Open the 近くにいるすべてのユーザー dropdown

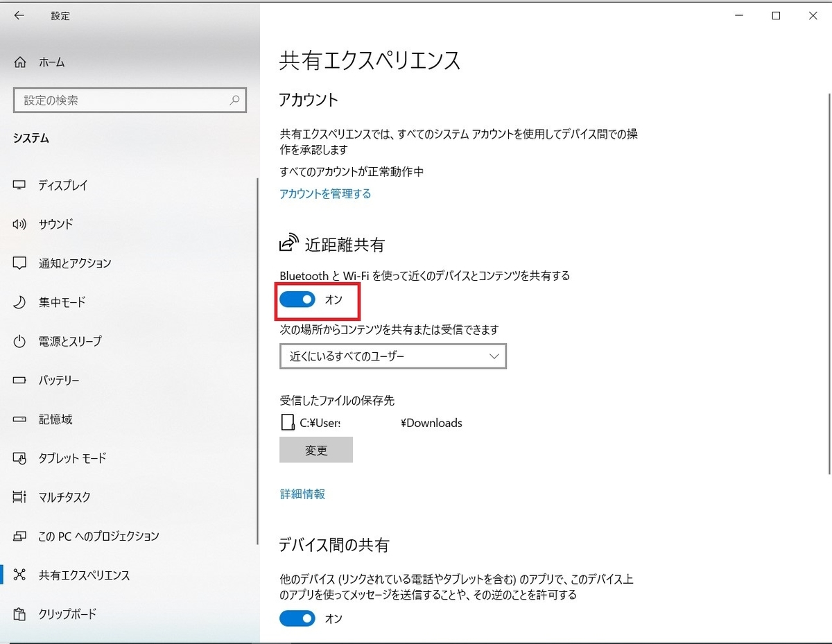[x=393, y=356]
